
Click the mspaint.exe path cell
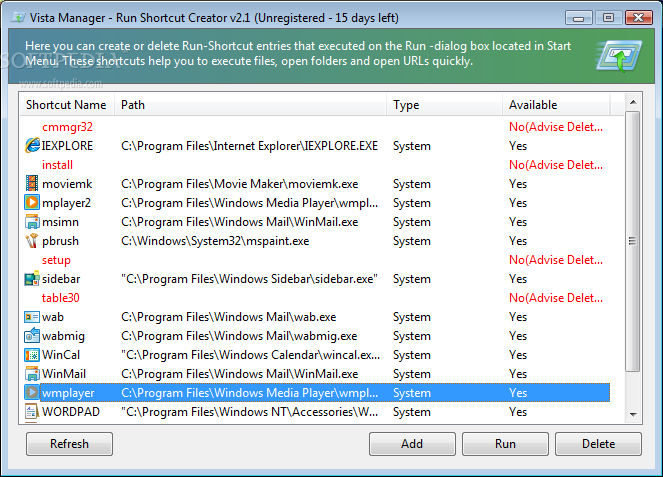(x=215, y=241)
